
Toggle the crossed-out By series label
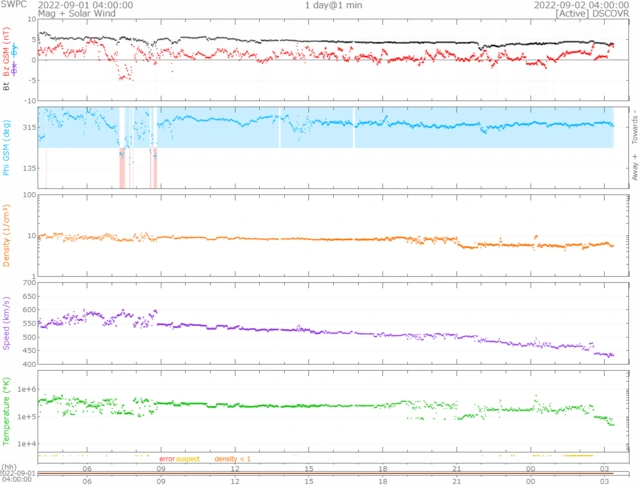(x=14, y=48)
